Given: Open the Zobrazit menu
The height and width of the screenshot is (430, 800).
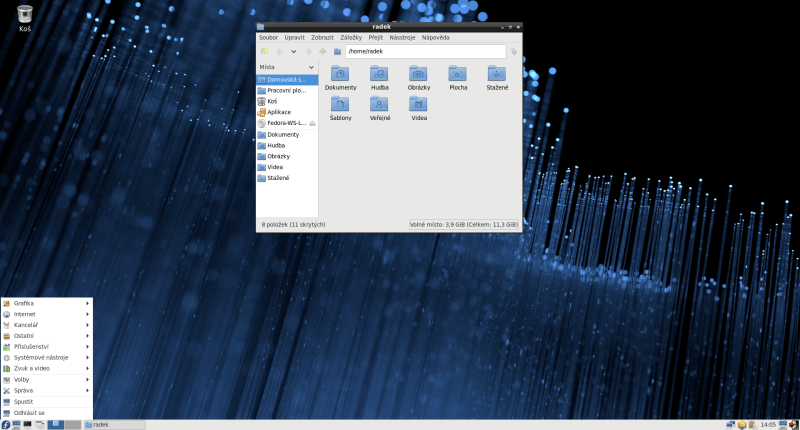Looking at the screenshot, I should click(322, 37).
